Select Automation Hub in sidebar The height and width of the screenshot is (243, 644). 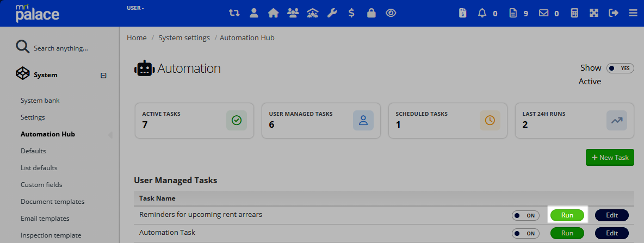(x=48, y=134)
